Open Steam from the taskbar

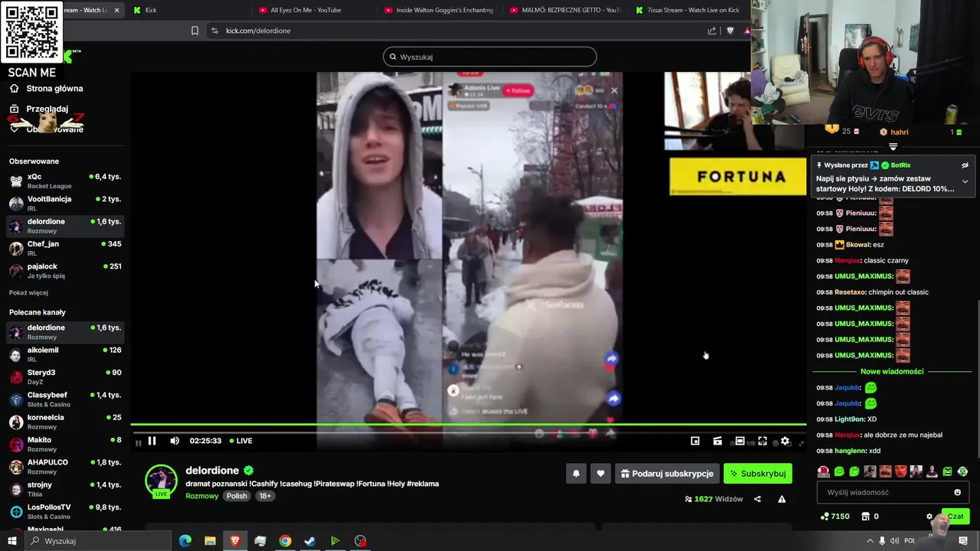310,541
